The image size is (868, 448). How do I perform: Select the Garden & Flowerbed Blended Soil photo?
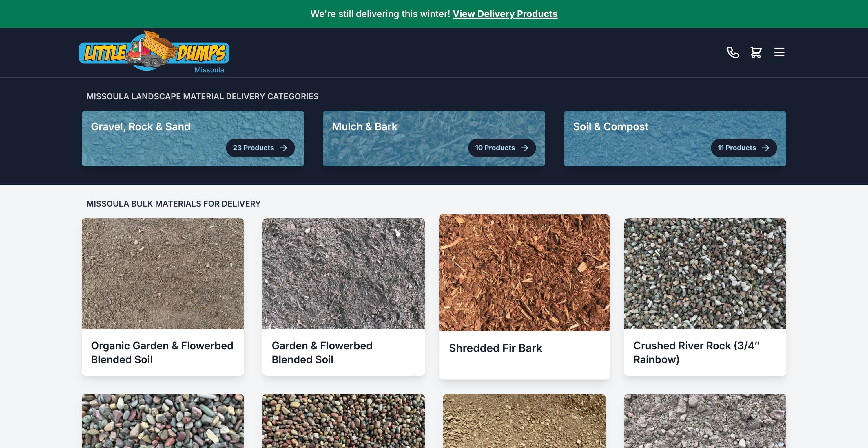coord(343,274)
